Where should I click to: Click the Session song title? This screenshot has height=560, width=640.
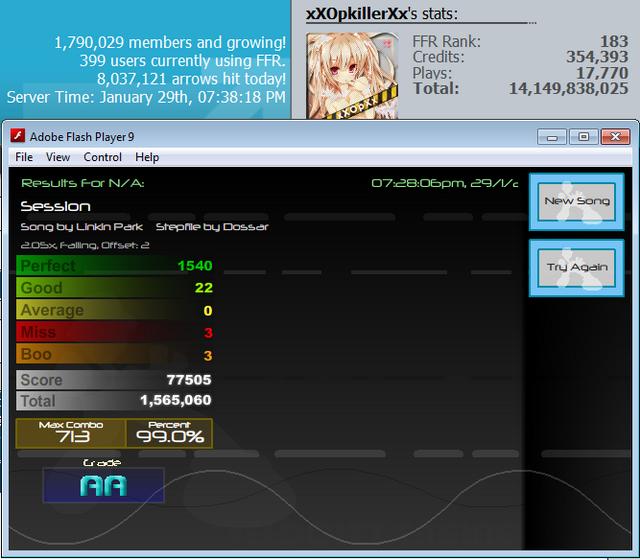click(x=56, y=206)
